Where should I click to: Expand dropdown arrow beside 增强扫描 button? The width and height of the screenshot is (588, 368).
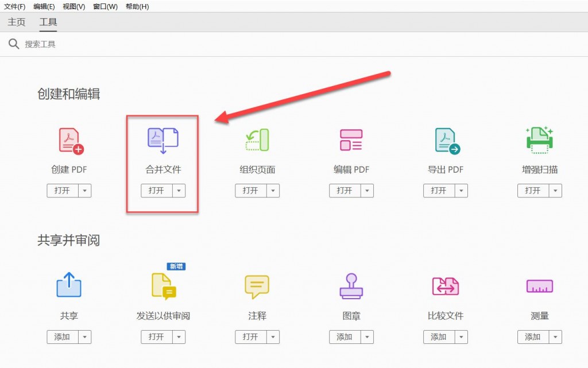tap(555, 191)
